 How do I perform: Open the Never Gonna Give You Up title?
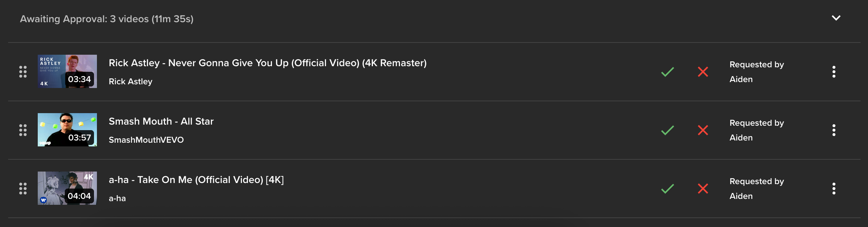[268, 63]
